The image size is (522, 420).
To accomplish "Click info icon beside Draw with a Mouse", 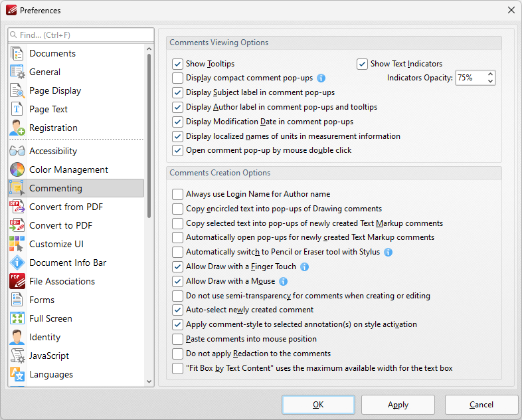I will [284, 282].
